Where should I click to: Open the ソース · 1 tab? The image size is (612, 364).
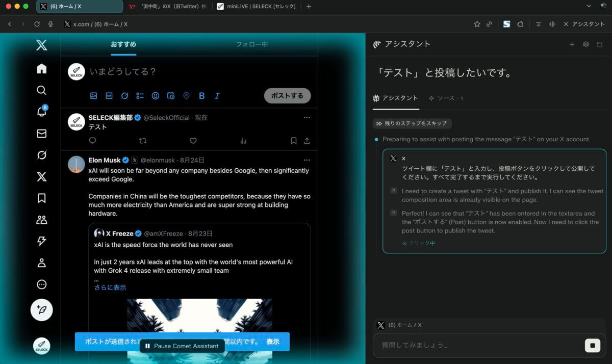pos(446,98)
